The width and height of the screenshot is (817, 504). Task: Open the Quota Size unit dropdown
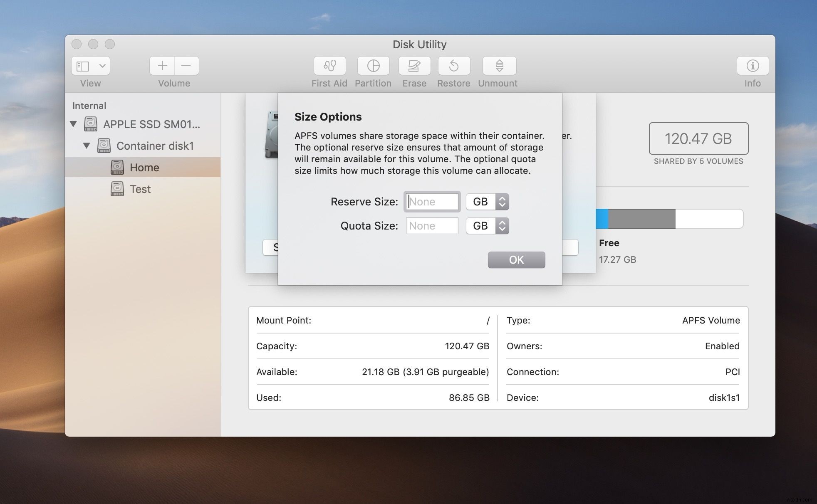(x=487, y=225)
